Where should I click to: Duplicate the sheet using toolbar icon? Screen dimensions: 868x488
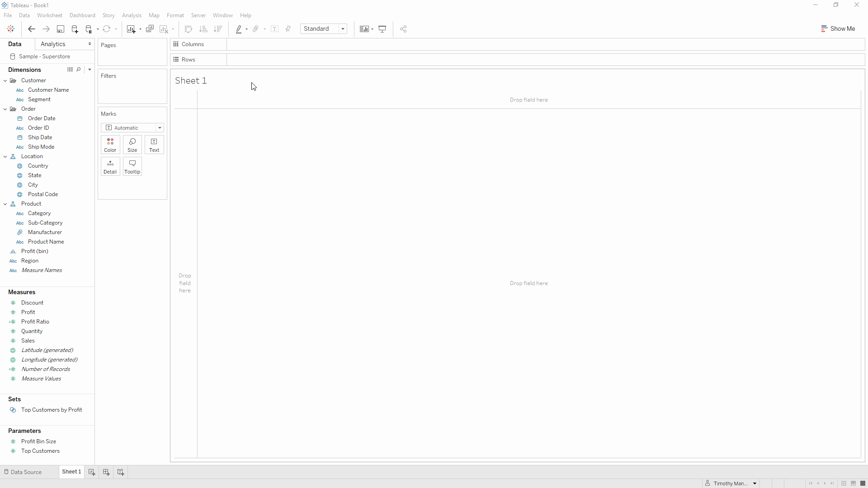pos(150,29)
